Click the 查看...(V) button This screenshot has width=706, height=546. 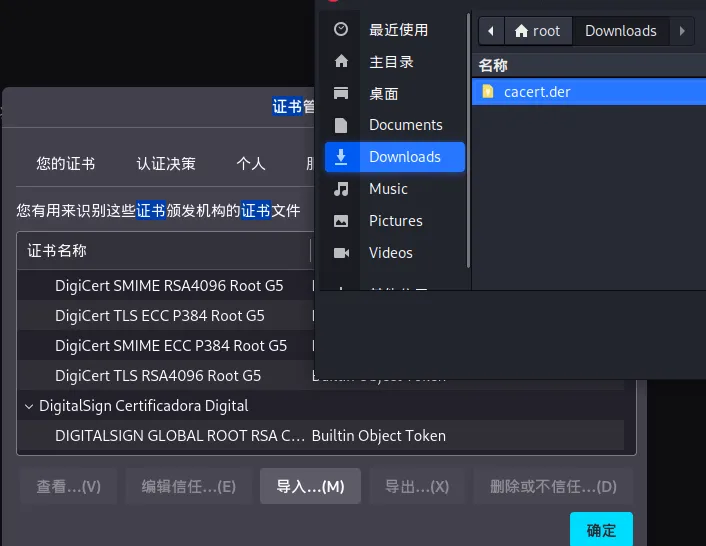pos(68,487)
